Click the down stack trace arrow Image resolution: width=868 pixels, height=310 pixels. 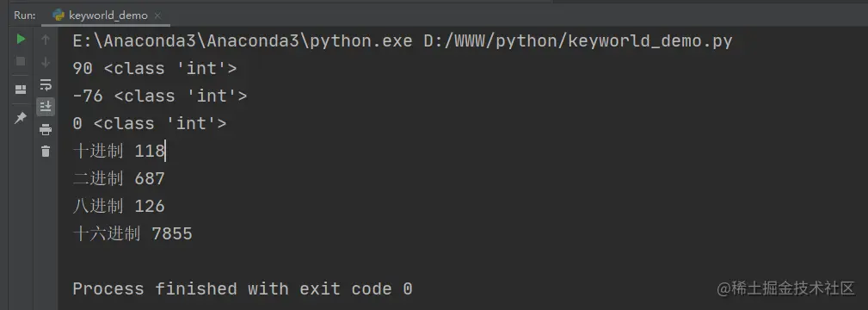tap(46, 61)
